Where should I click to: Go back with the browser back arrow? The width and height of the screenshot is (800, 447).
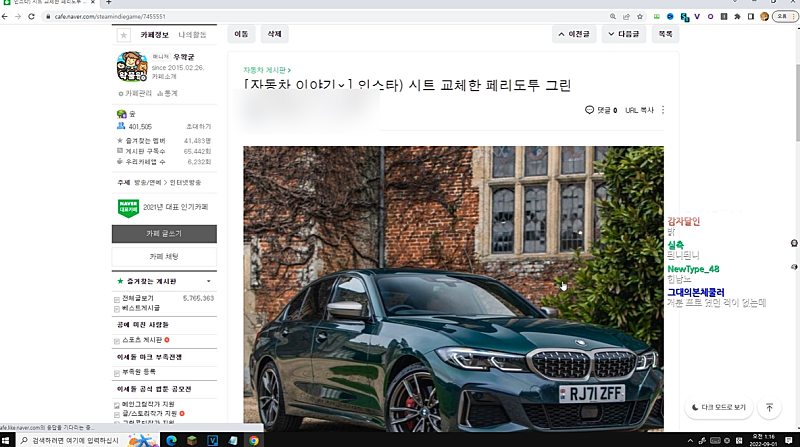5,16
